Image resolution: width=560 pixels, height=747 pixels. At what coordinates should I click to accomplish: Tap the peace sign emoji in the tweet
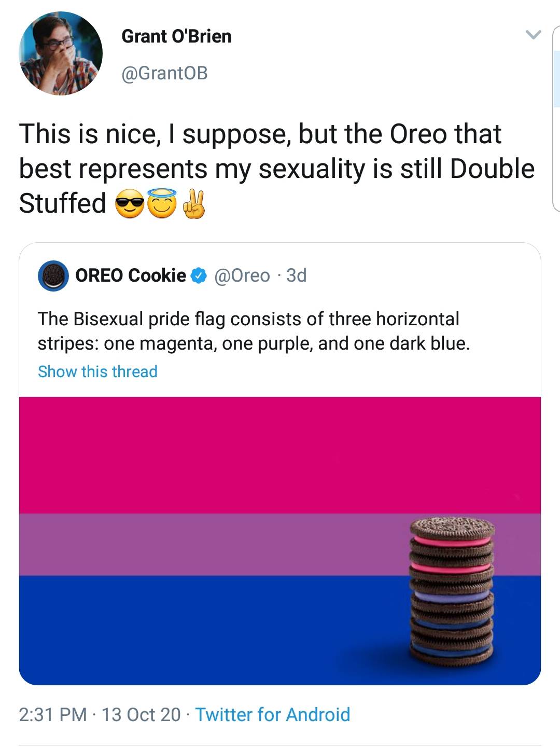click(194, 203)
